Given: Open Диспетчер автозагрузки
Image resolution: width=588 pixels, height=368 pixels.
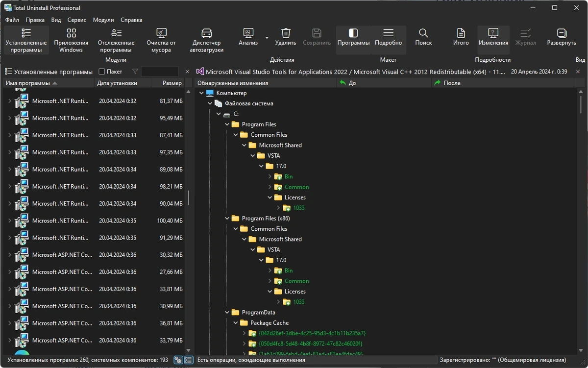Looking at the screenshot, I should [x=207, y=40].
